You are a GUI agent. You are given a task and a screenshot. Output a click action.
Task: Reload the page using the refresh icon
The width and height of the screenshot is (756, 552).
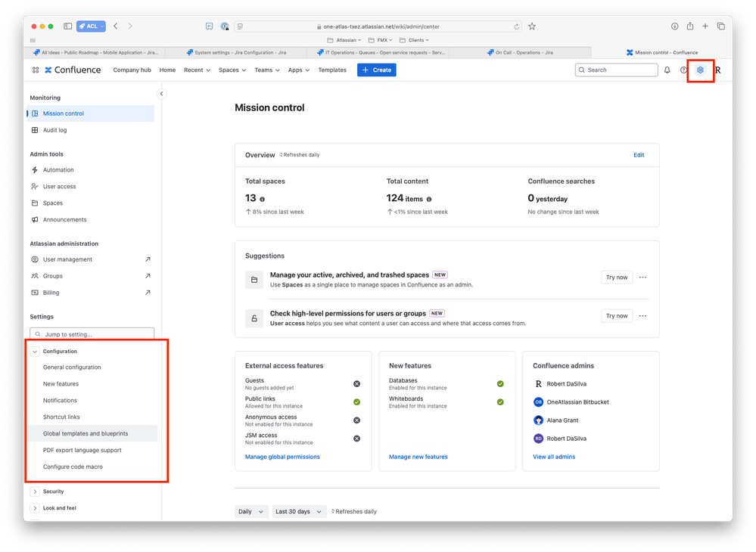(516, 27)
